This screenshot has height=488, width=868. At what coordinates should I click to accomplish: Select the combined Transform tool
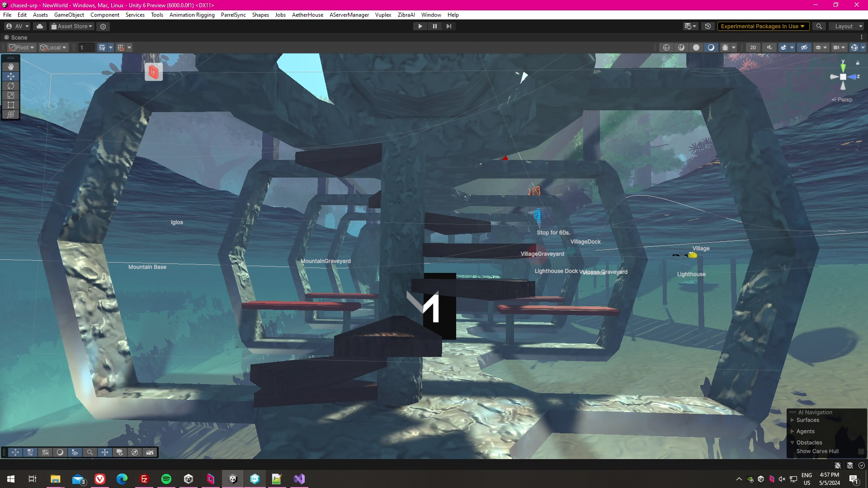(11, 114)
